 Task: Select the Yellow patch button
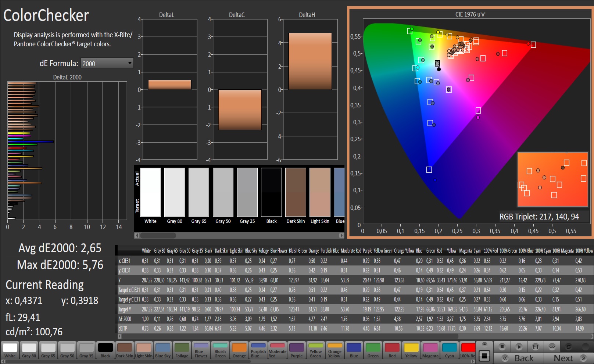click(x=411, y=350)
